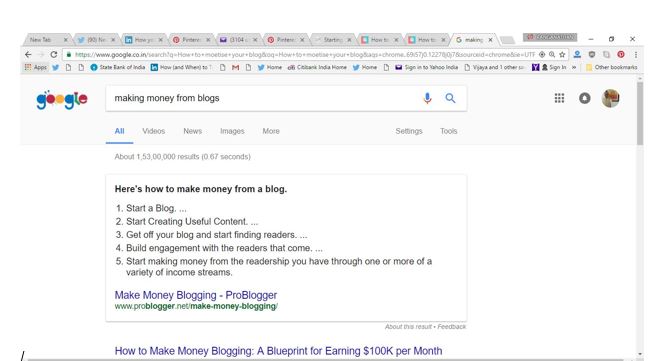Expand the More search filter
This screenshot has width=651, height=361.
[x=271, y=131]
